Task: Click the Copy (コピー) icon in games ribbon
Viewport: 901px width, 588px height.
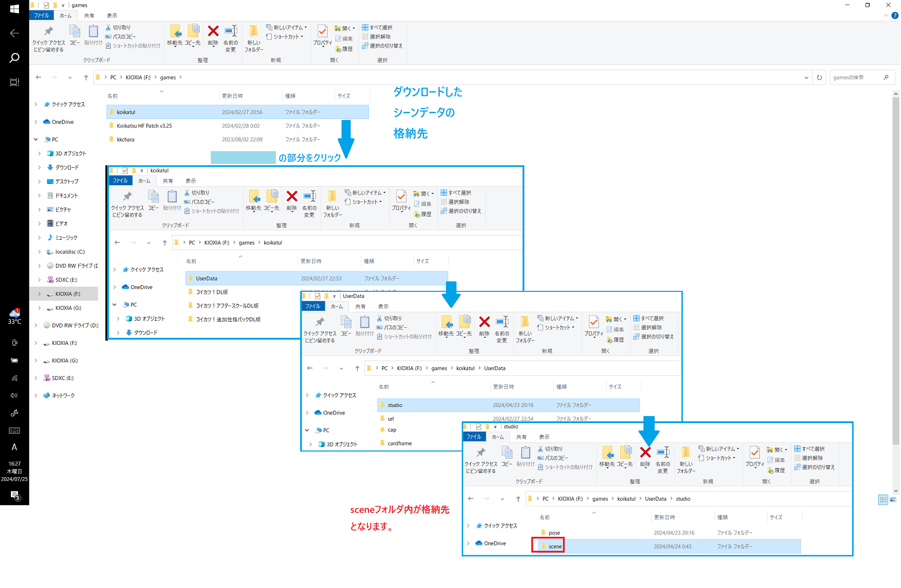Action: click(x=75, y=36)
